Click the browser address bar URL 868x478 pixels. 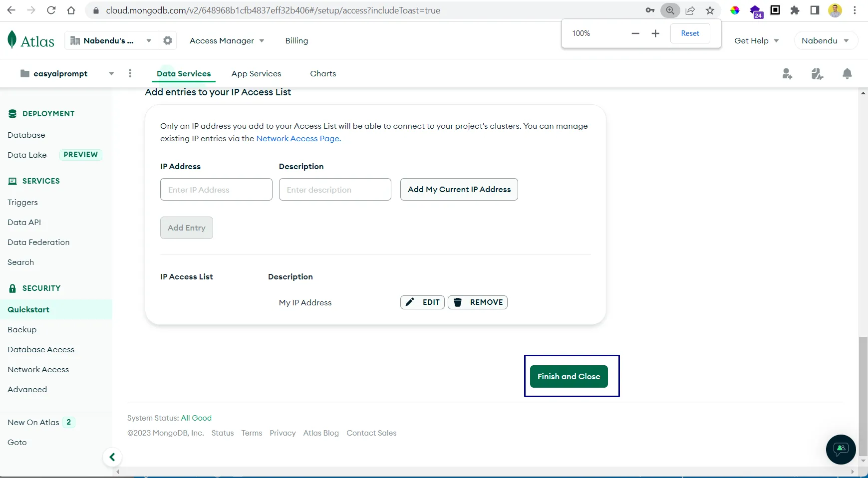(x=273, y=10)
